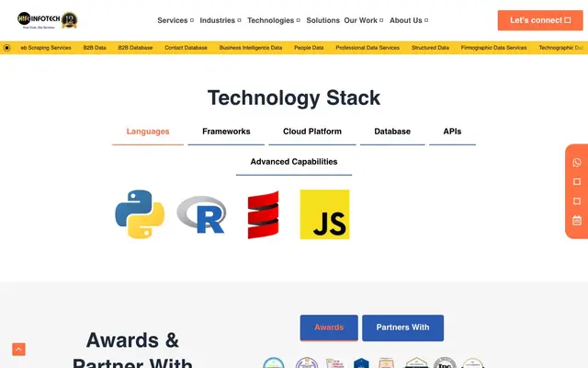Open the Solutions menu item
This screenshot has height=368, width=588.
coord(322,20)
